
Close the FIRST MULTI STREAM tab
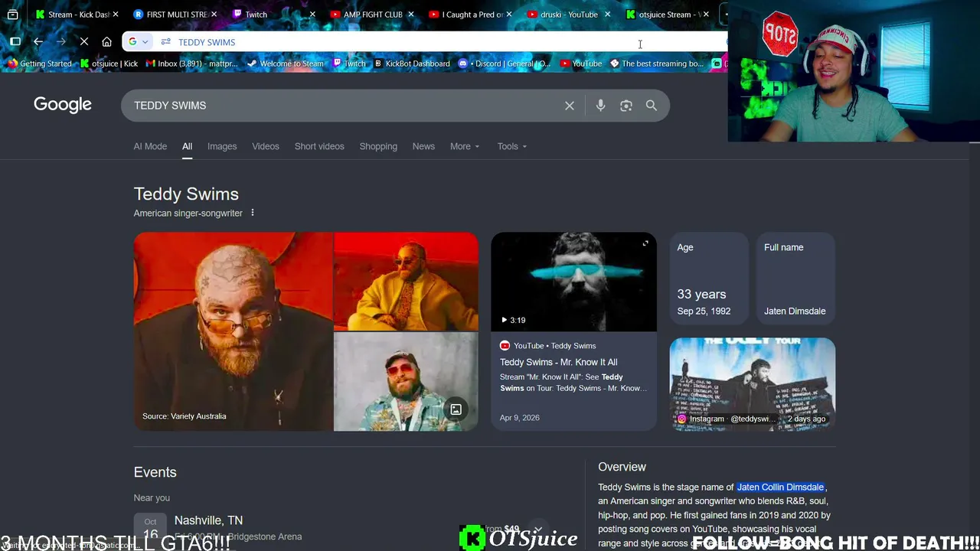coord(214,15)
